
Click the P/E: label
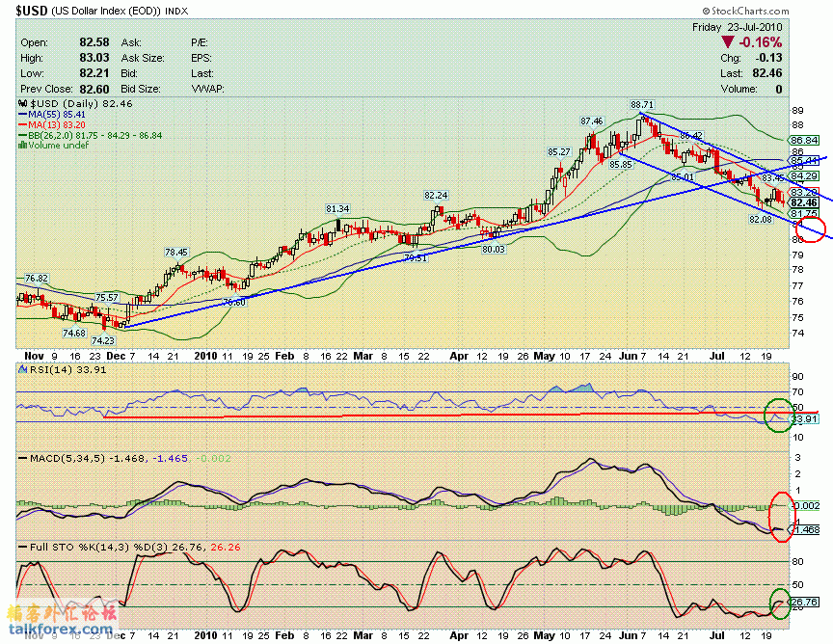pos(200,43)
